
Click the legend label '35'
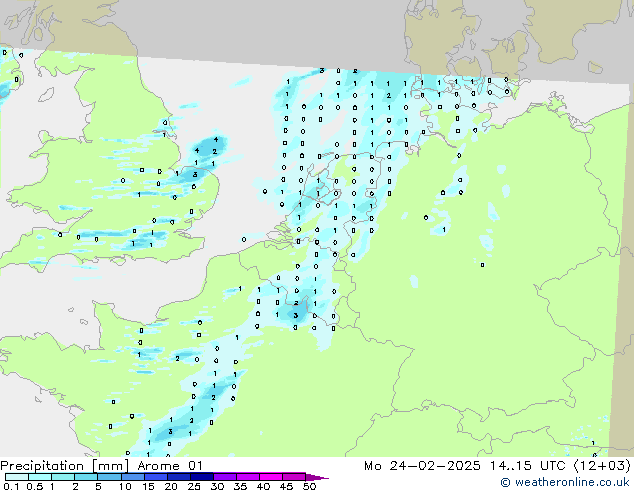240,486
